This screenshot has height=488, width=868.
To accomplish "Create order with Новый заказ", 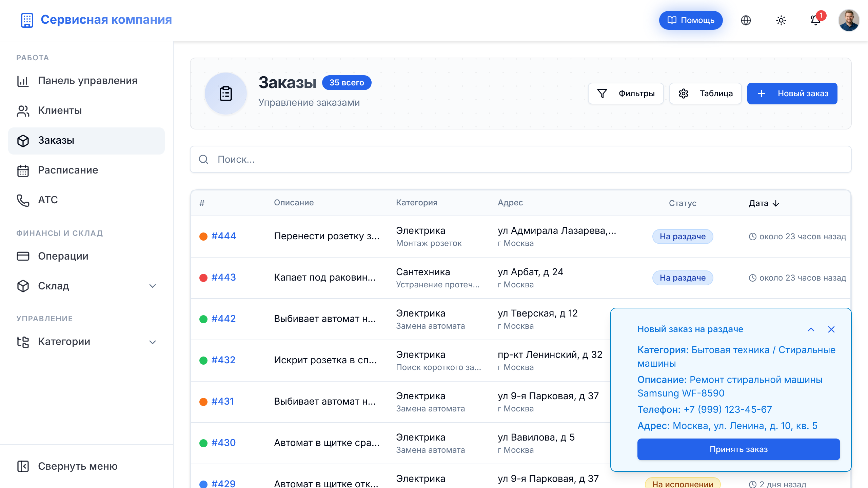I will pyautogui.click(x=792, y=94).
